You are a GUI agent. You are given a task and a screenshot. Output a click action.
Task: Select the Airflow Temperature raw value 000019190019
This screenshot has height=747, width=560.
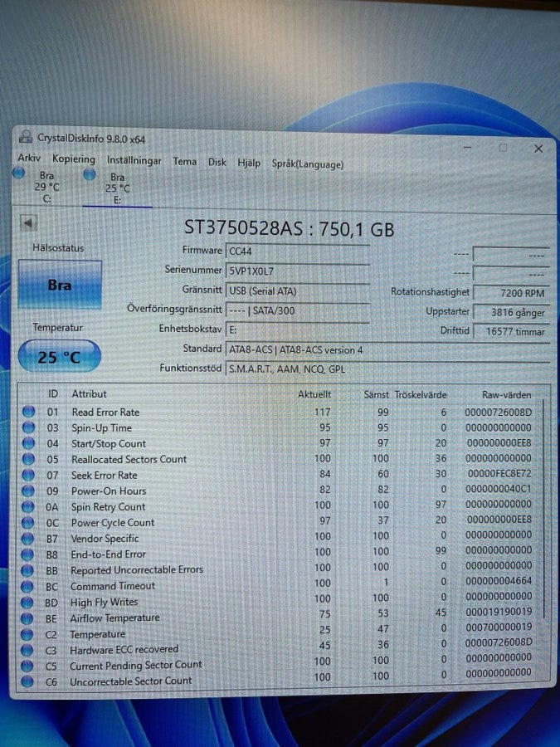[x=499, y=612]
